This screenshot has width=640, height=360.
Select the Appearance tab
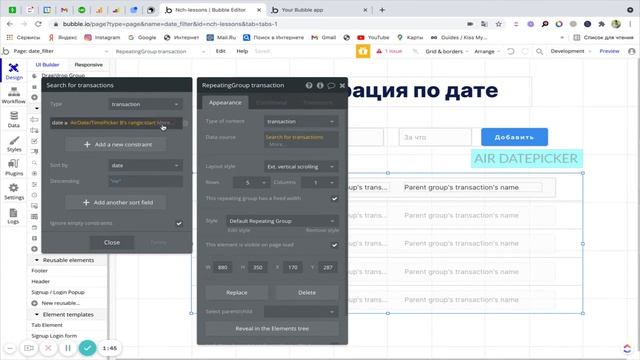point(225,103)
